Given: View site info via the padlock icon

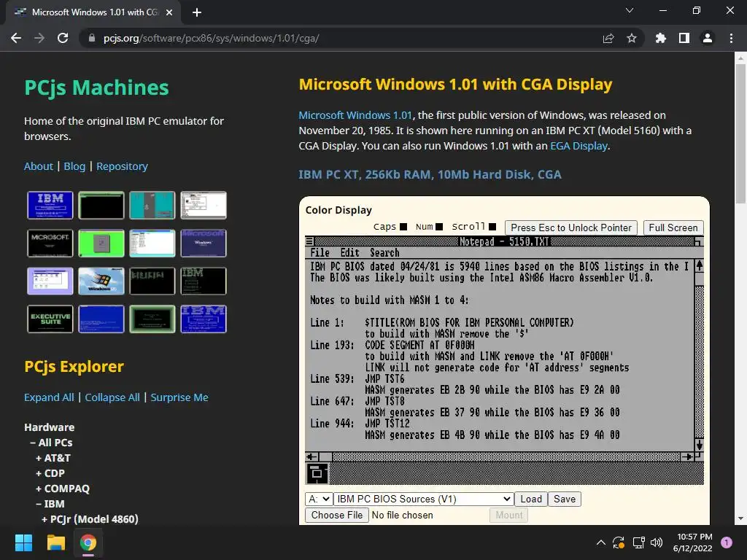Looking at the screenshot, I should [x=92, y=38].
